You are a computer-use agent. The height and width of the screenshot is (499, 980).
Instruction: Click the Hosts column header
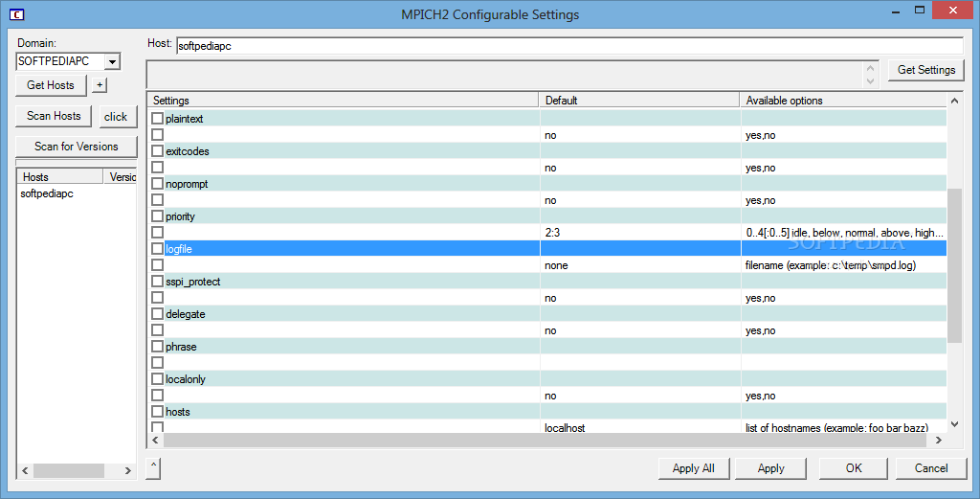tap(60, 177)
